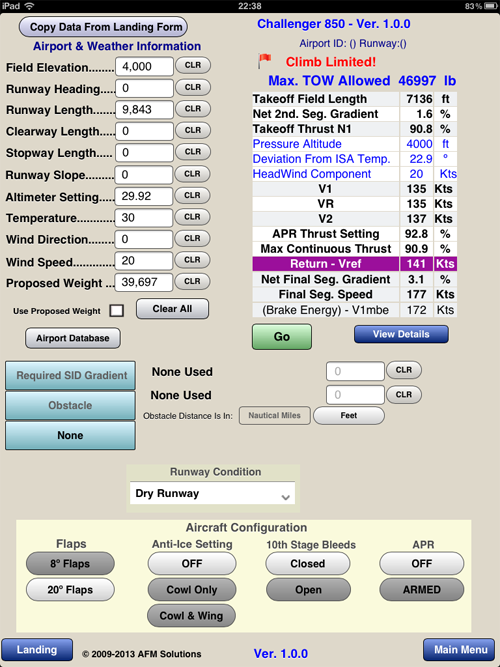Set APR to ARMED
The height and width of the screenshot is (667, 500).
pyautogui.click(x=422, y=590)
